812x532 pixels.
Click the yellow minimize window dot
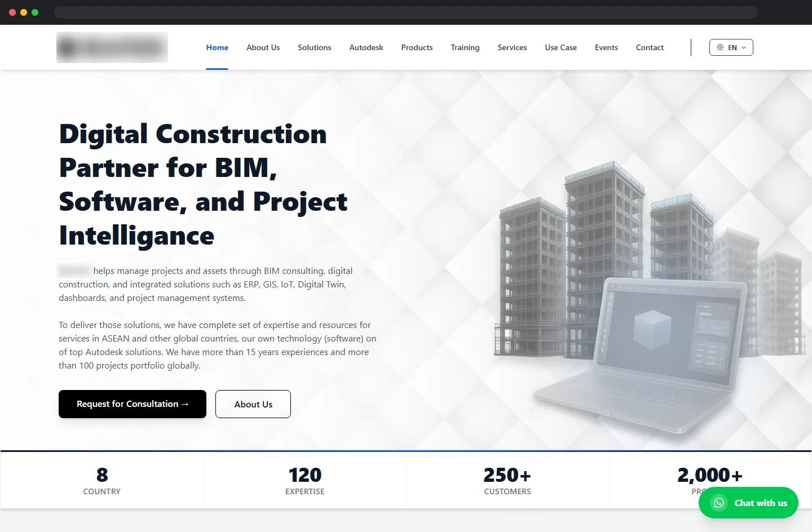pos(24,12)
